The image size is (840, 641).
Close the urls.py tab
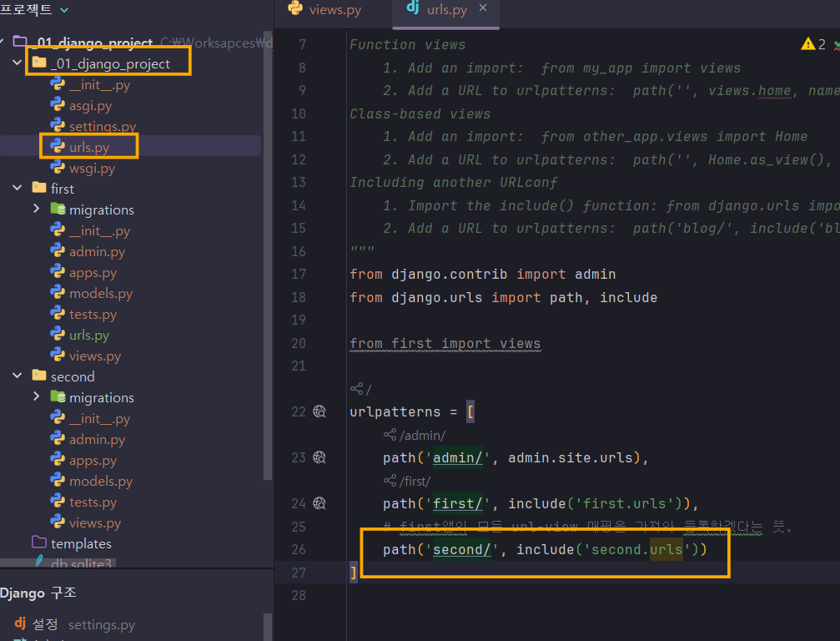(x=483, y=8)
